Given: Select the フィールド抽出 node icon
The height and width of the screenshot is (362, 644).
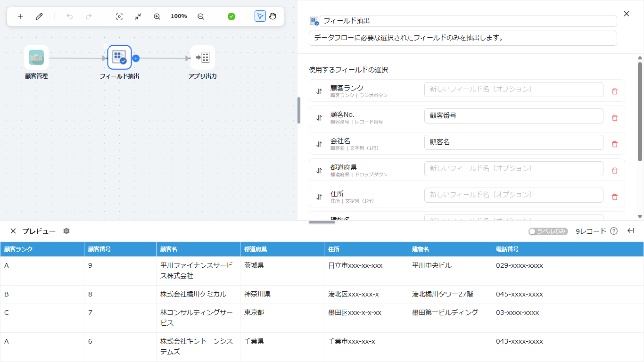Looking at the screenshot, I should [119, 58].
